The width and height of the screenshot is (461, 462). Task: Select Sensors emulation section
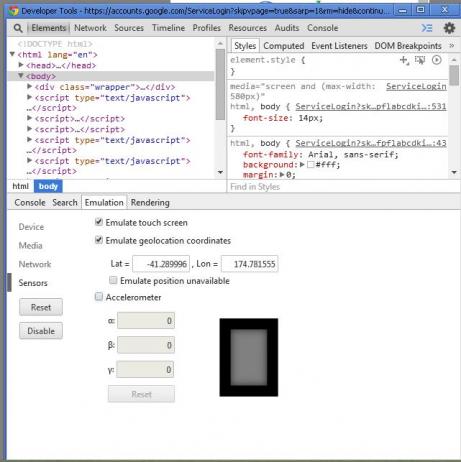coord(33,283)
